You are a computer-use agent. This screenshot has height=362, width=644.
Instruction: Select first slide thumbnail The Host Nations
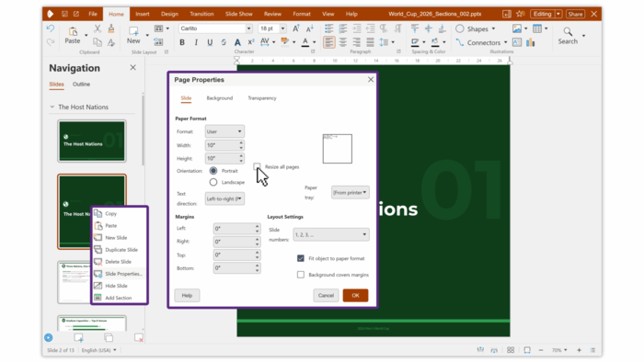click(x=92, y=141)
